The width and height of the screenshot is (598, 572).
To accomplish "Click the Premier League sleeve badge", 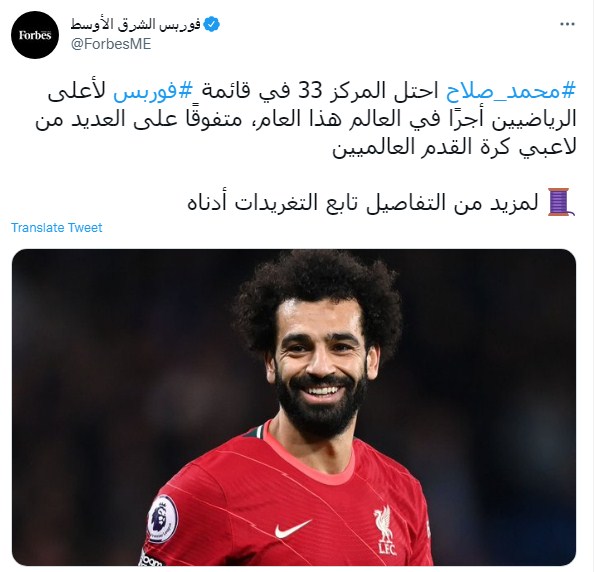I will pyautogui.click(x=163, y=519).
